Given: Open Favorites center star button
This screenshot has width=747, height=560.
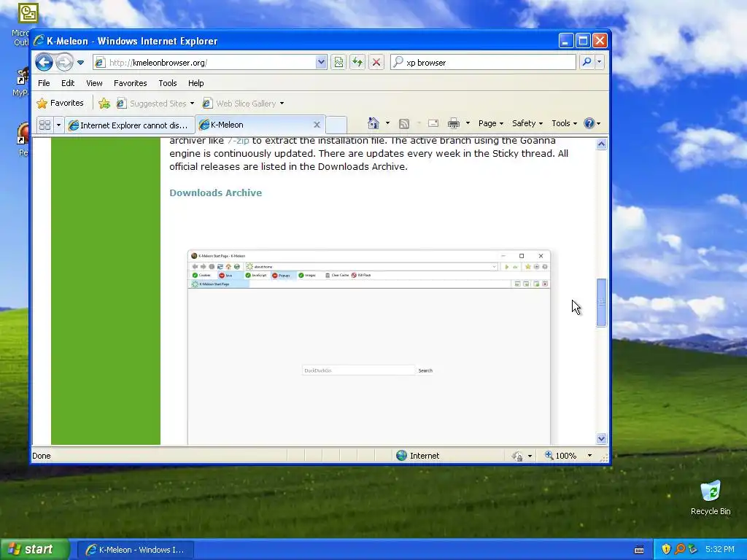Looking at the screenshot, I should (x=60, y=103).
